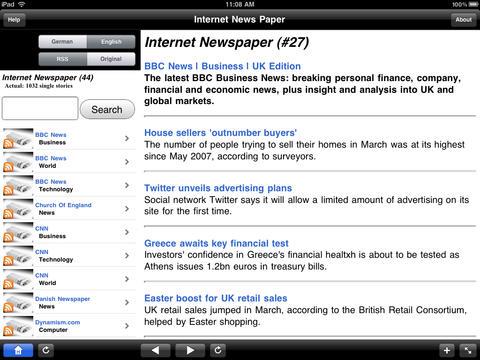Click the RSS icon beside Danish Newspaper
This screenshot has width=480, height=360.
(x=8, y=307)
